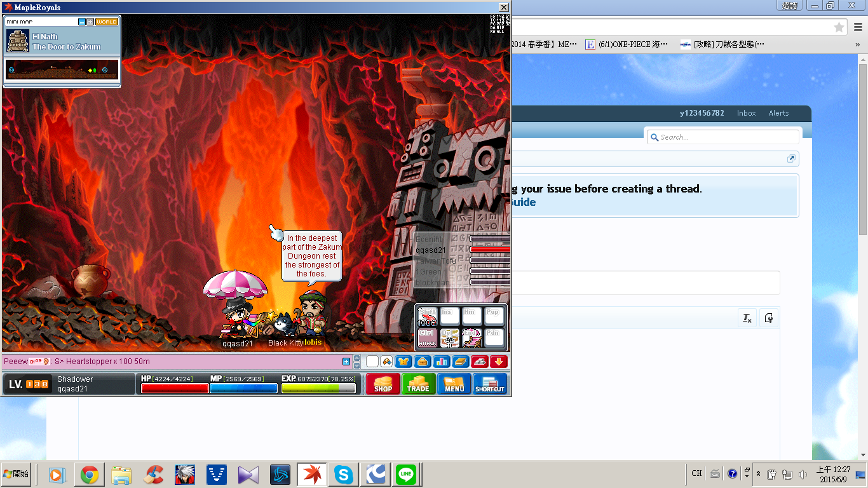Image resolution: width=868 pixels, height=488 pixels.
Task: Open the Inventory bag icon
Action: 422,362
